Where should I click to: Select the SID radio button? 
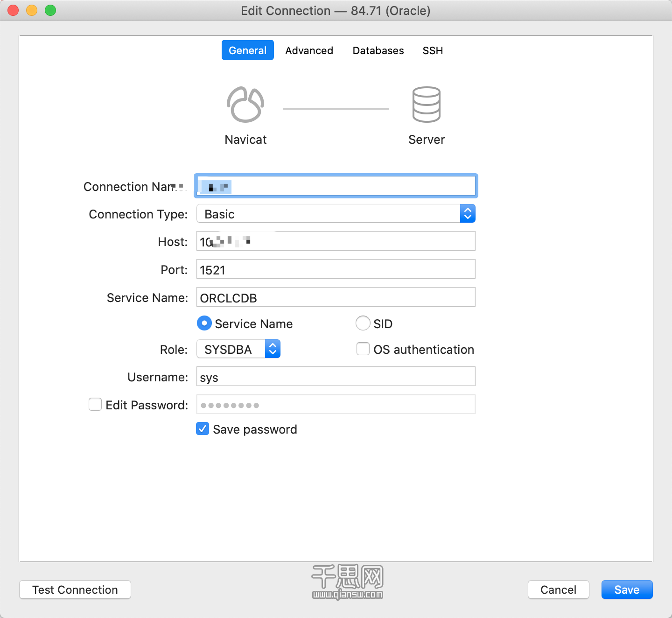coord(363,323)
